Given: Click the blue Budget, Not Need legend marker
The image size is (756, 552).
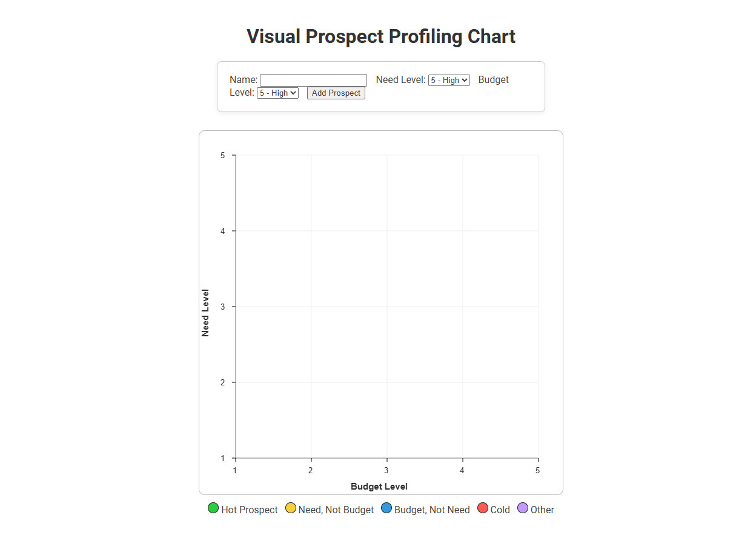Looking at the screenshot, I should tap(386, 508).
